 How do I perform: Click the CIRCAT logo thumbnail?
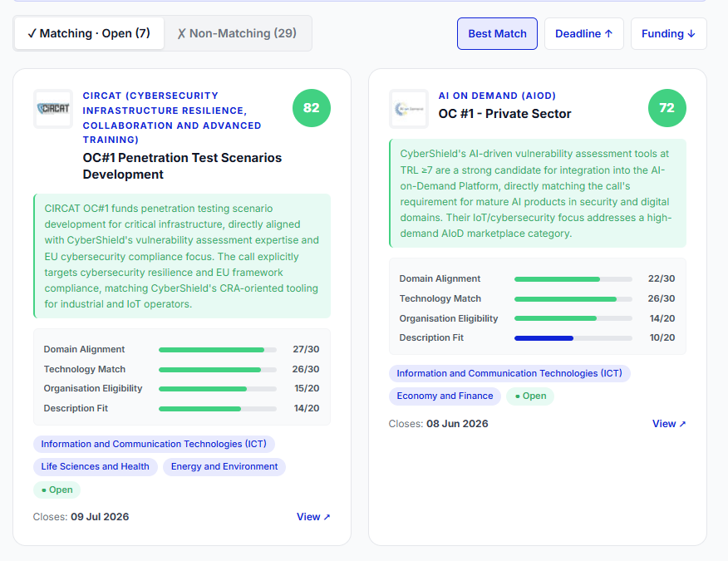(53, 109)
